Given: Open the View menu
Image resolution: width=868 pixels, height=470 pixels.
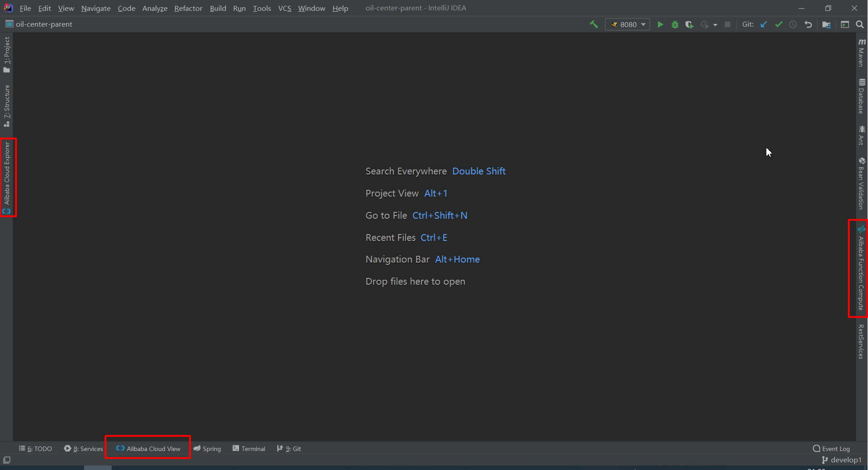Looking at the screenshot, I should click(x=66, y=8).
